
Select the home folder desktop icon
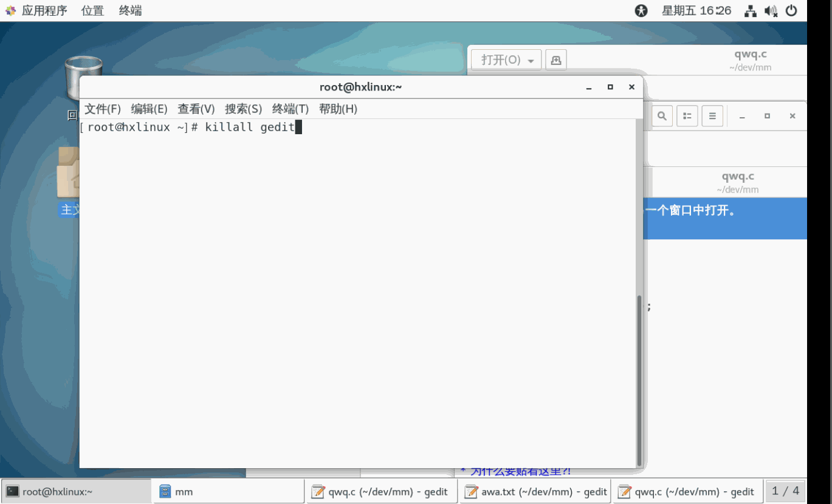[x=69, y=176]
